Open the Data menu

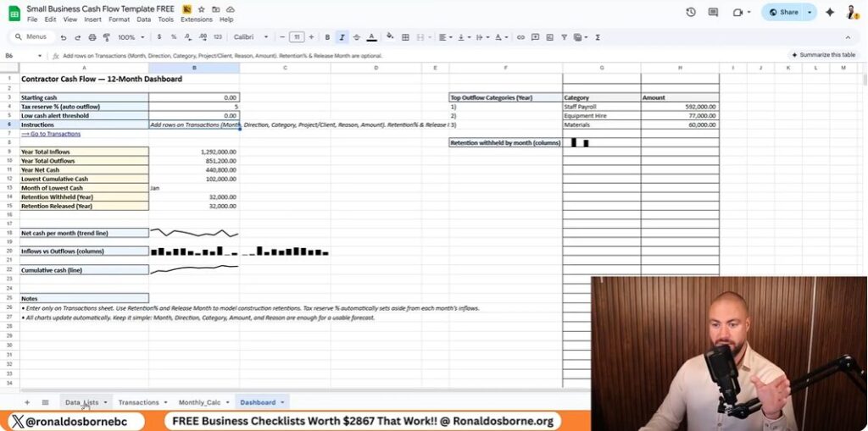pos(144,19)
